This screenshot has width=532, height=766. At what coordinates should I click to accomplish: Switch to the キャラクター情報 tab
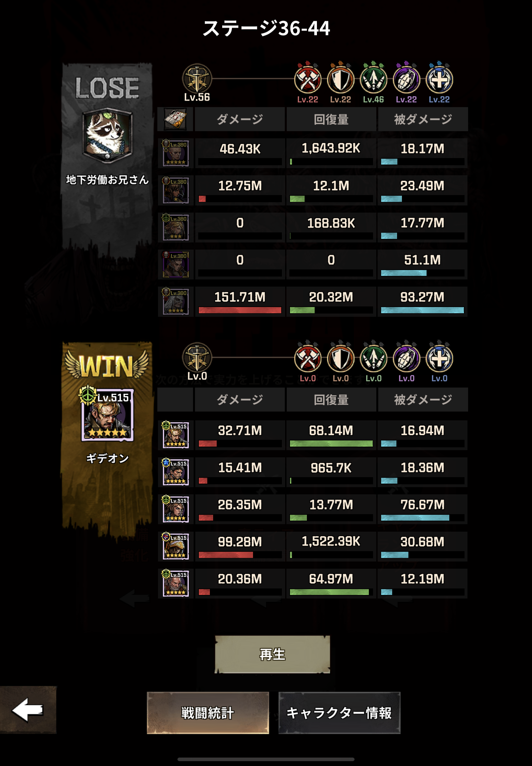pos(339,713)
